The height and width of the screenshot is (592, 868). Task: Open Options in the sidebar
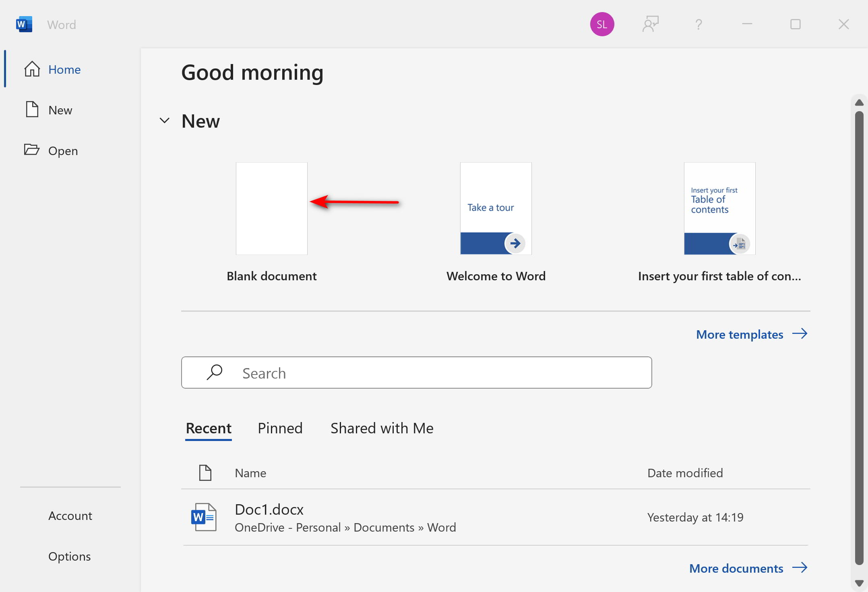[x=69, y=556]
